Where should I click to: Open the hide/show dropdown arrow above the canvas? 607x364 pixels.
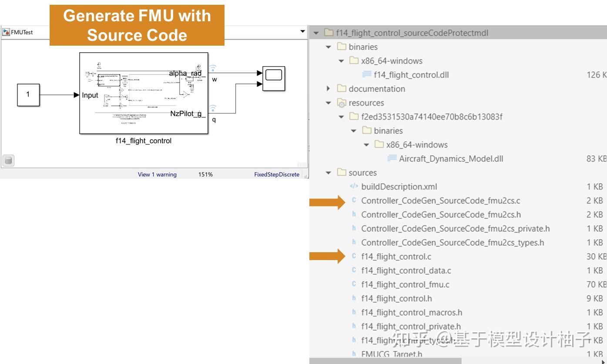click(302, 32)
